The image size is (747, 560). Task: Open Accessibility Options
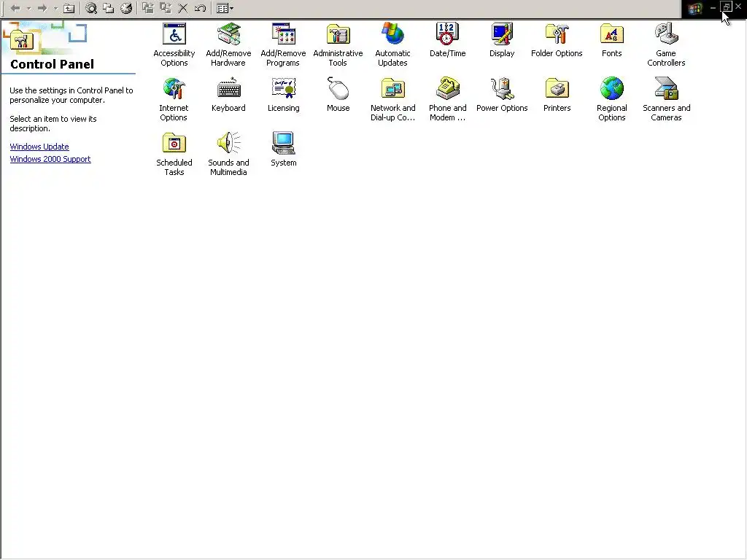pyautogui.click(x=174, y=44)
